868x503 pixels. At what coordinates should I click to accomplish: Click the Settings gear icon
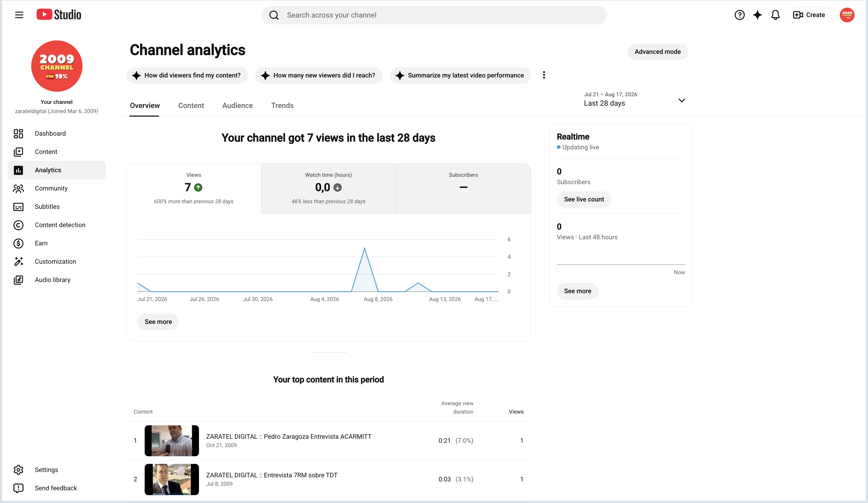pyautogui.click(x=18, y=469)
